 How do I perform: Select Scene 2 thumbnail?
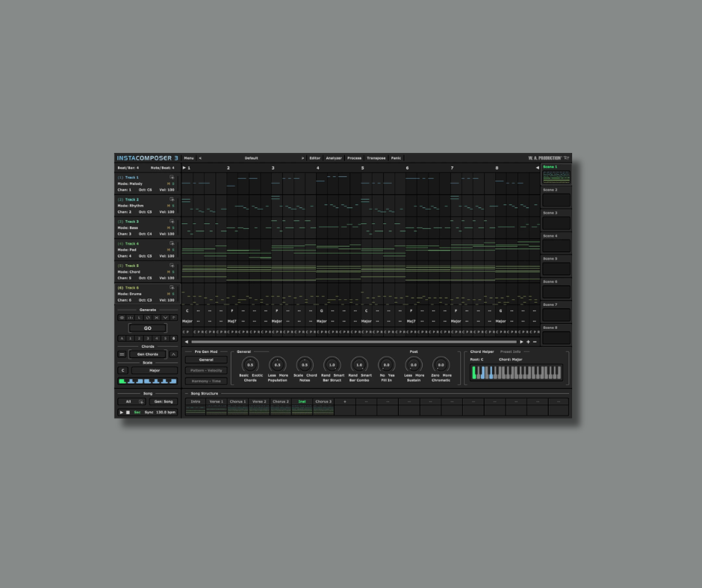point(556,199)
